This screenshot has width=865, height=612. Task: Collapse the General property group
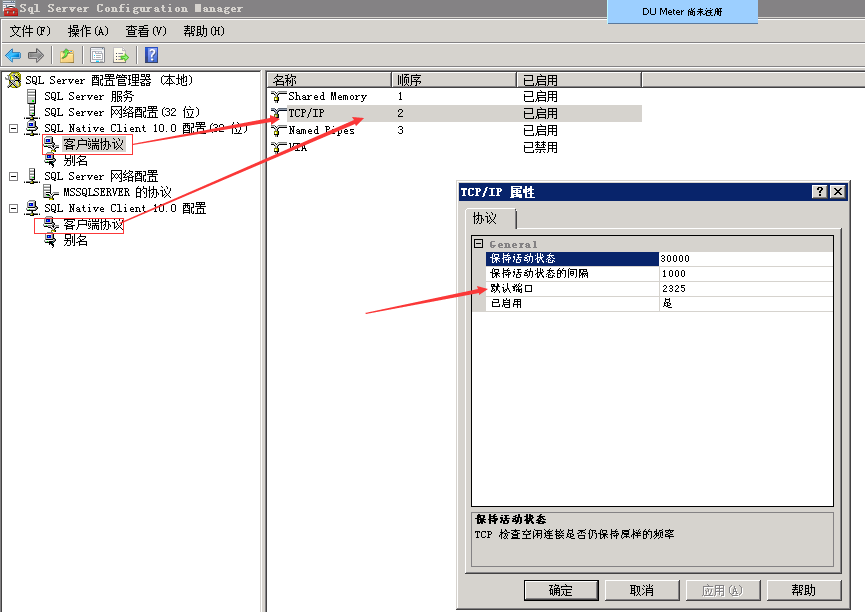click(x=479, y=243)
